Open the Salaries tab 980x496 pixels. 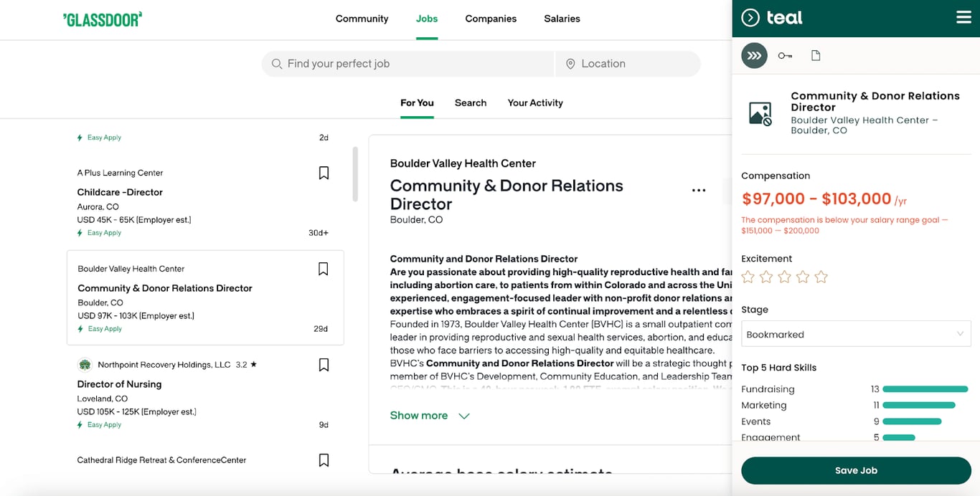click(x=562, y=19)
